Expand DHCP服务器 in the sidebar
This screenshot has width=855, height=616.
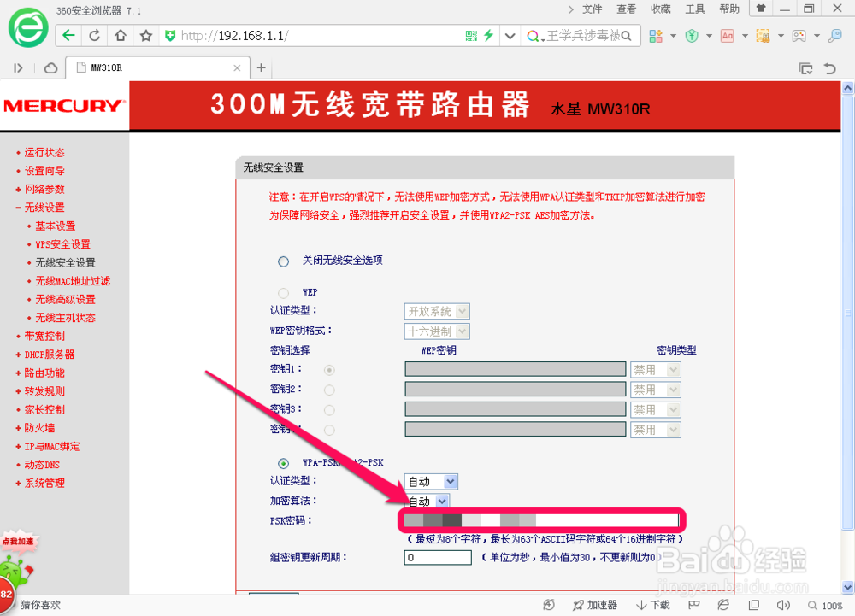click(49, 355)
